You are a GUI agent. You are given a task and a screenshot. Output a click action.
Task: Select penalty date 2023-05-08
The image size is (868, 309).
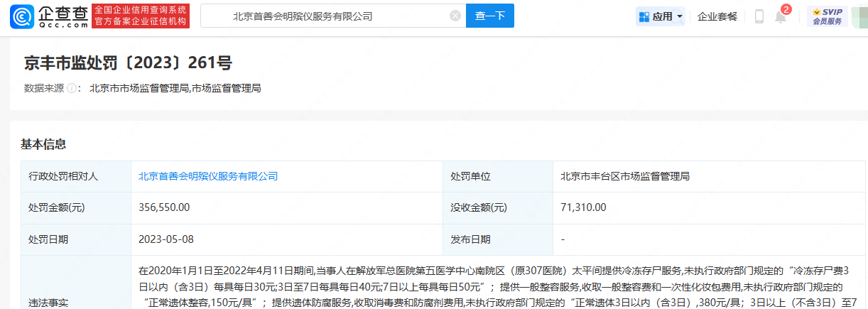pyautogui.click(x=166, y=239)
